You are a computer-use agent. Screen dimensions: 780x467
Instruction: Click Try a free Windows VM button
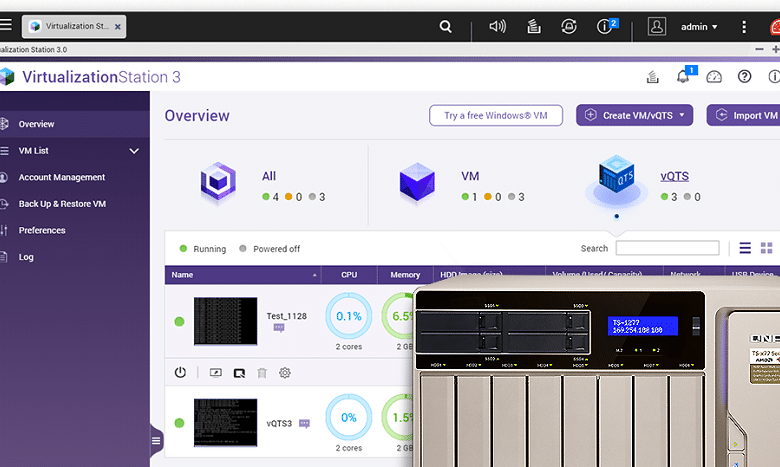click(x=496, y=115)
